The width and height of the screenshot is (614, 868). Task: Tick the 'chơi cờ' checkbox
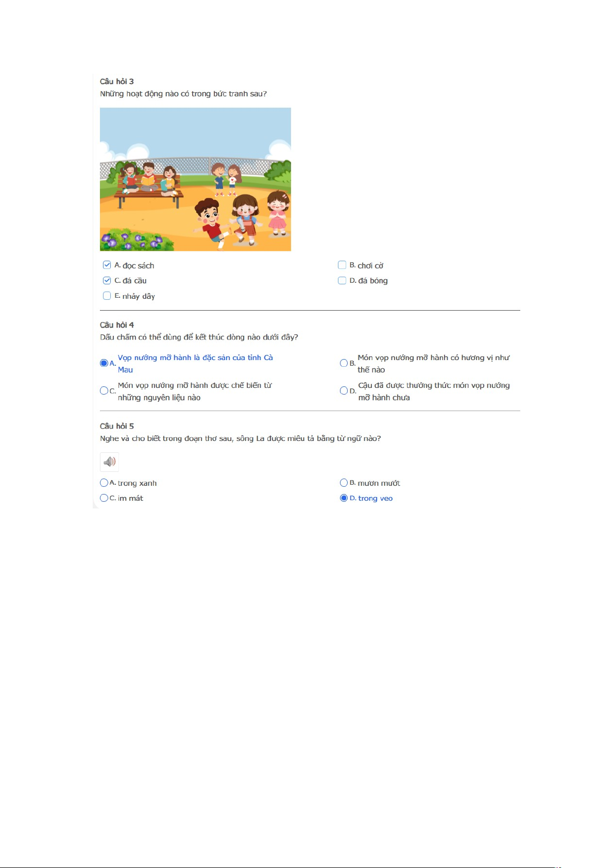click(x=342, y=265)
